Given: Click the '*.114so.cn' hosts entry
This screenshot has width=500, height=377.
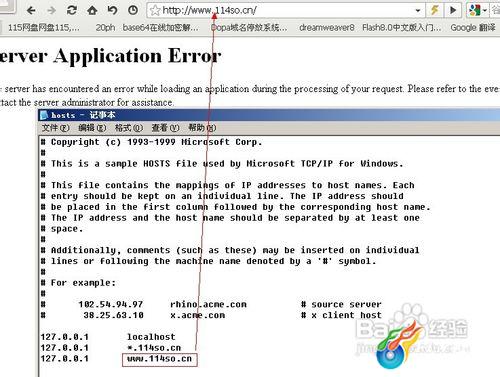Looking at the screenshot, I should click(x=154, y=348).
